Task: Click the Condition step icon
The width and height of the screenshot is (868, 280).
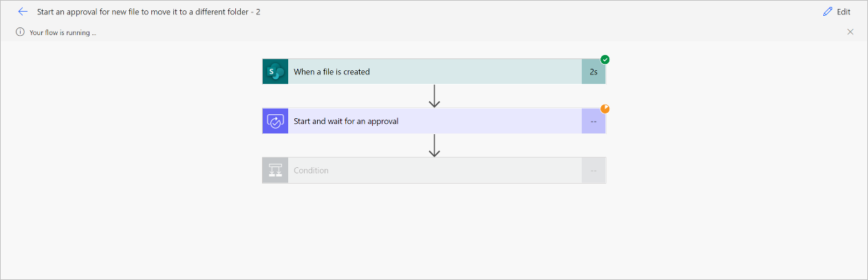Action: (x=275, y=171)
